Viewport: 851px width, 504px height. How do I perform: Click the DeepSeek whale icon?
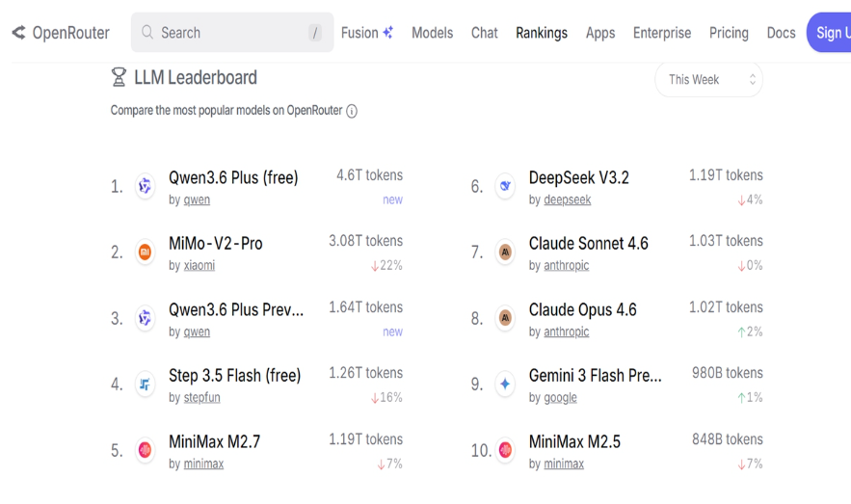click(x=505, y=186)
